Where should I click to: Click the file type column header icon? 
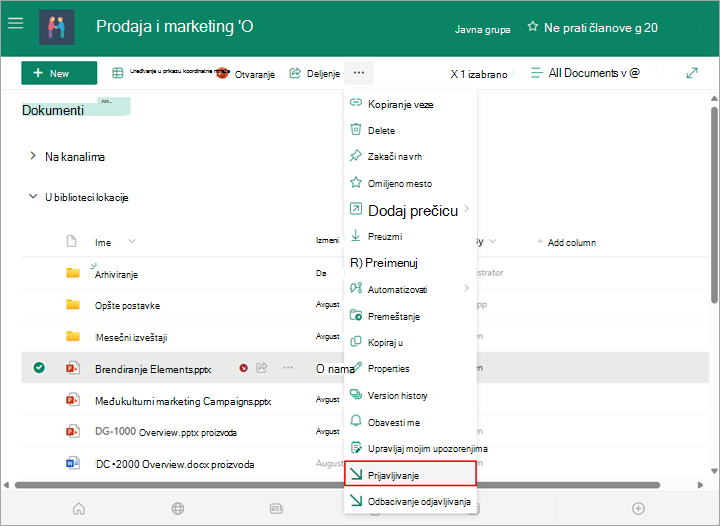coord(71,241)
